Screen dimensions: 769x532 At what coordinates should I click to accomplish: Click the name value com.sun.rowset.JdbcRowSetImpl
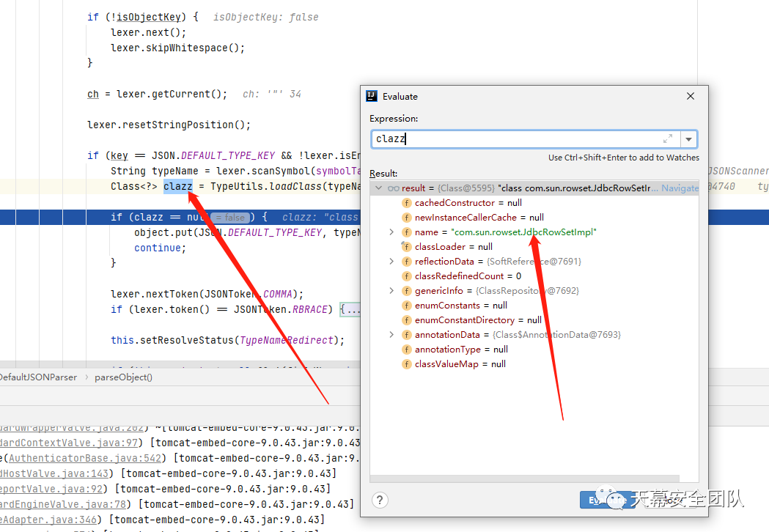pos(523,232)
